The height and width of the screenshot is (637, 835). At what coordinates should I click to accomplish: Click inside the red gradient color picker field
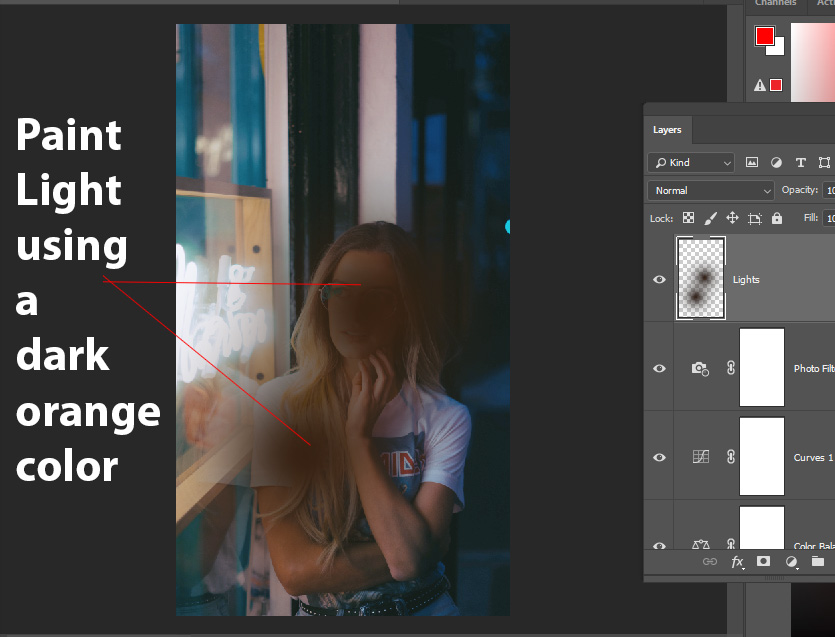point(813,61)
